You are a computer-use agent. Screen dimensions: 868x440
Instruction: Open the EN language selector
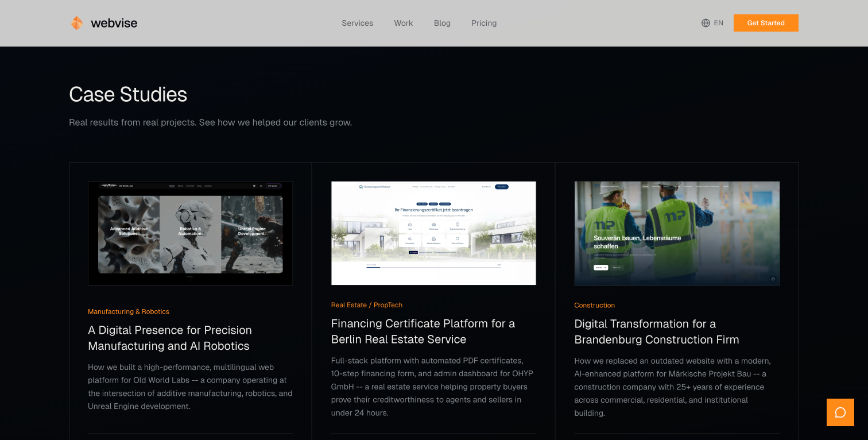pyautogui.click(x=712, y=23)
